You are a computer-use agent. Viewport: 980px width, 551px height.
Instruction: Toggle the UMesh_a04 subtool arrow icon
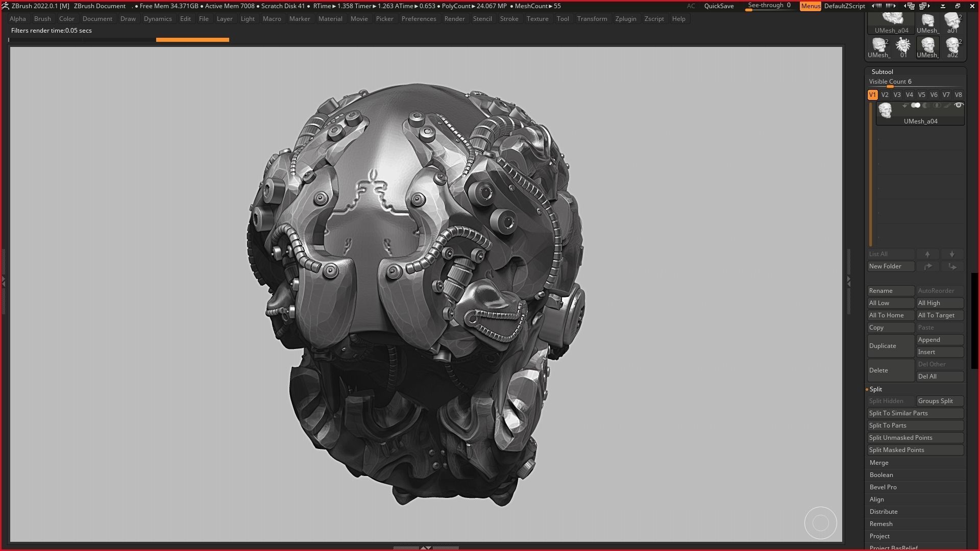[x=905, y=106]
